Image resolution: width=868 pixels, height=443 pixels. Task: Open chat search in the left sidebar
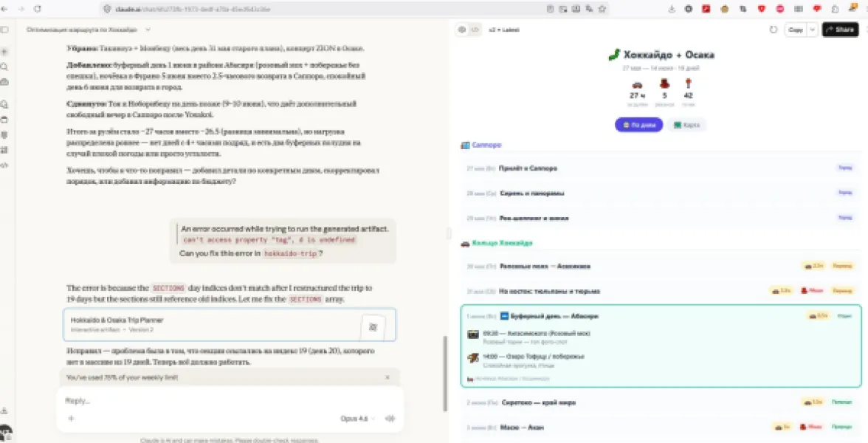tap(4, 66)
